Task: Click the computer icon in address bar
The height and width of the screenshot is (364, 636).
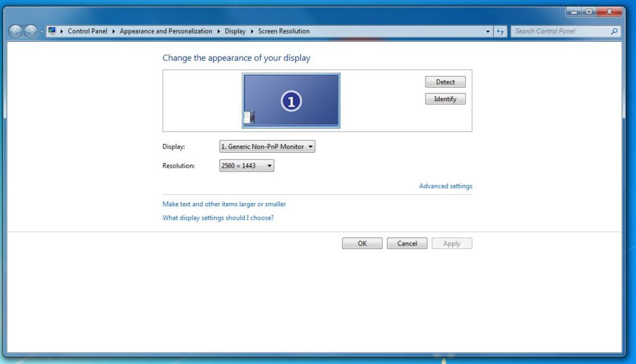Action: (52, 31)
